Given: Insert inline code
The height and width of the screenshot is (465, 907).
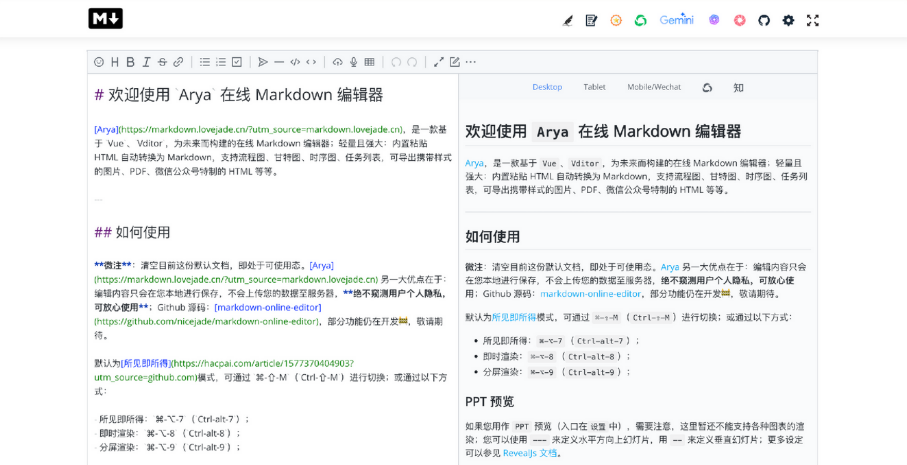Looking at the screenshot, I should (311, 62).
